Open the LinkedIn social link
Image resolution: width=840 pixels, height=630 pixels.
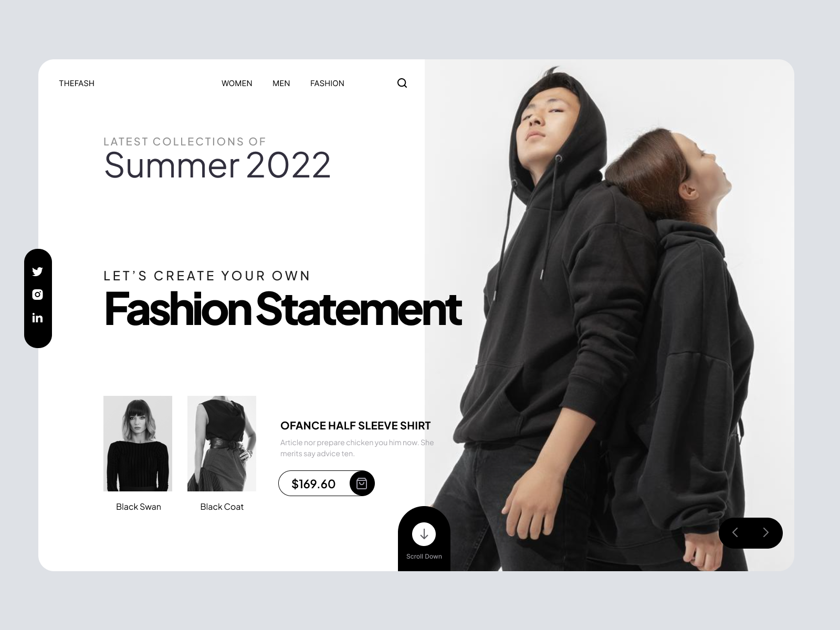(x=37, y=318)
